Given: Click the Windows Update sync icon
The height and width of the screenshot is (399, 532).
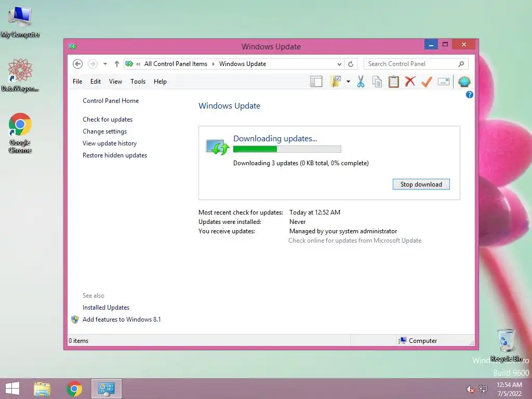Looking at the screenshot, I should (218, 147).
